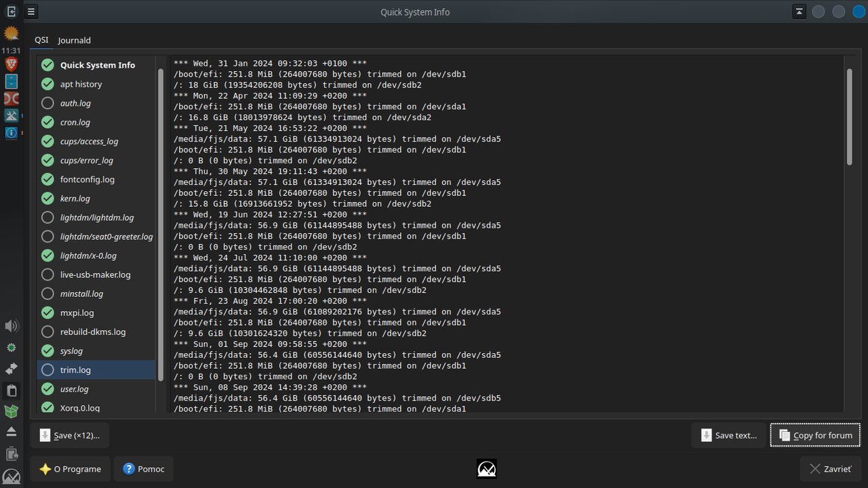Click the line '*** Tue, 21 May 2024 16:53:22'
Viewport: 868px width, 488px height.
pyautogui.click(x=270, y=128)
